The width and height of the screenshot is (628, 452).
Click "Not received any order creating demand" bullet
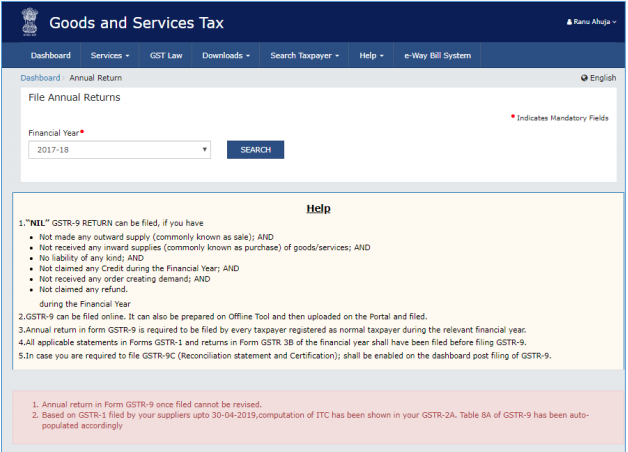(x=125, y=279)
